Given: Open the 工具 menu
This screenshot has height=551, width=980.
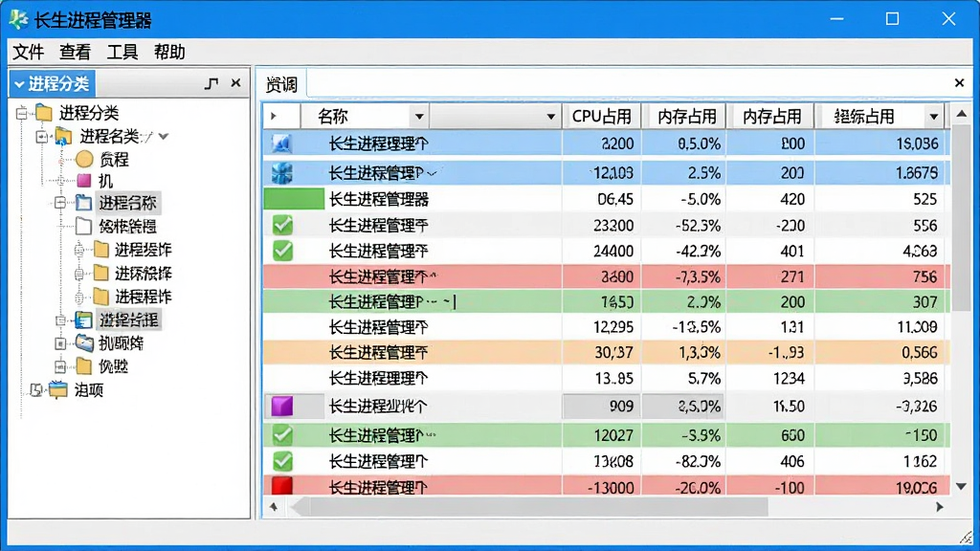Looking at the screenshot, I should click(122, 52).
